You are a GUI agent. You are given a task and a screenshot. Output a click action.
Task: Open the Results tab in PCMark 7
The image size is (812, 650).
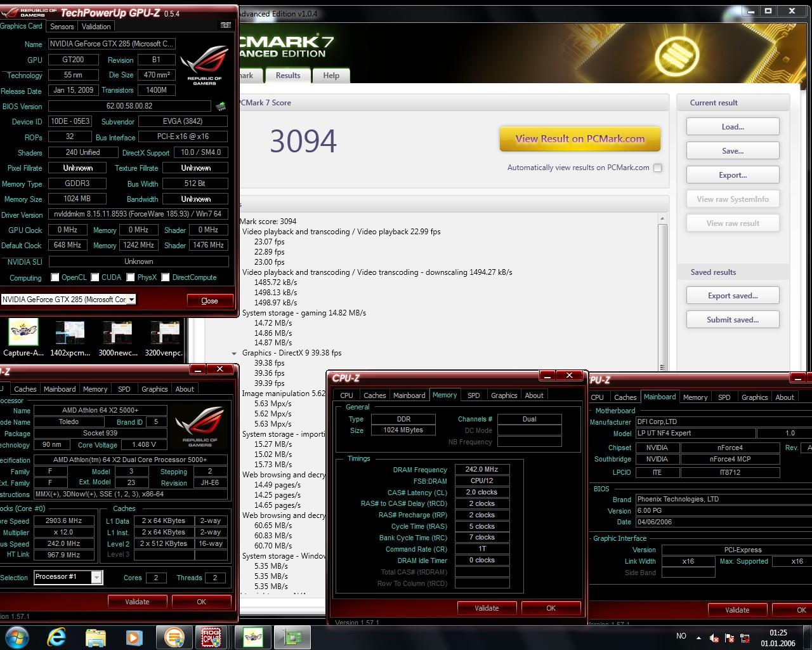click(x=288, y=75)
